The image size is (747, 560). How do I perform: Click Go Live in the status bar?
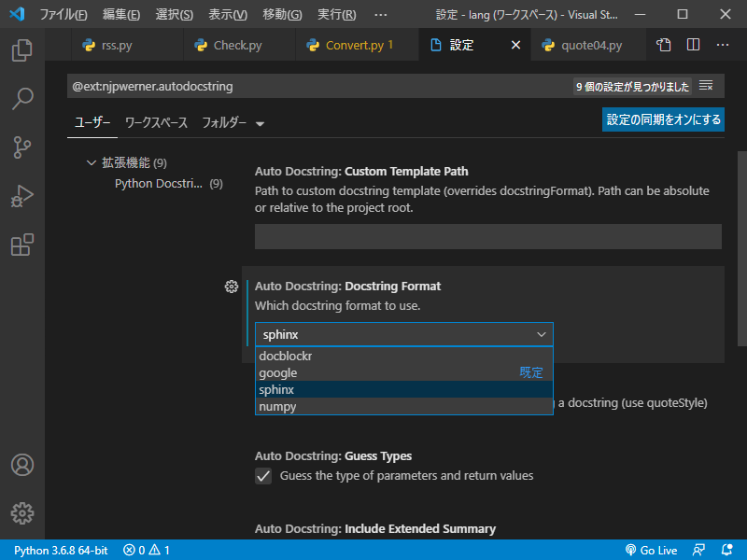click(x=651, y=551)
